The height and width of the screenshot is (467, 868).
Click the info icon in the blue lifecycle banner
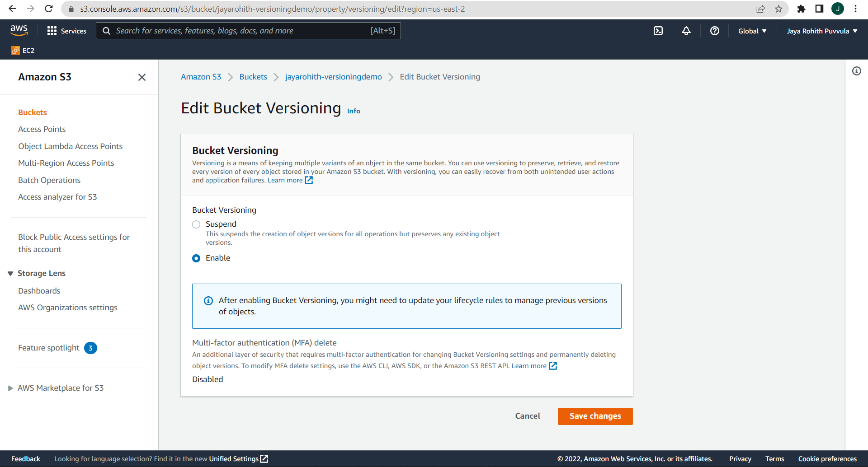pyautogui.click(x=208, y=300)
